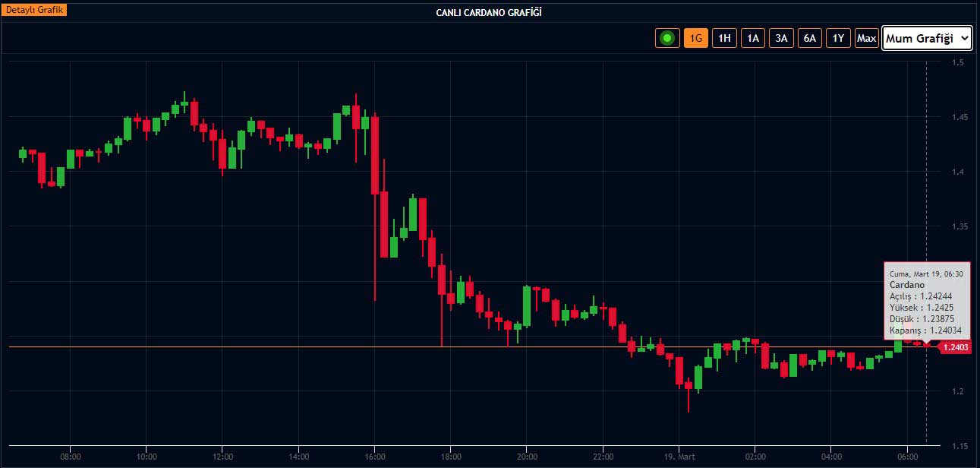Switch to the 1A monthly range
This screenshot has width=980, height=468.
coord(752,38)
